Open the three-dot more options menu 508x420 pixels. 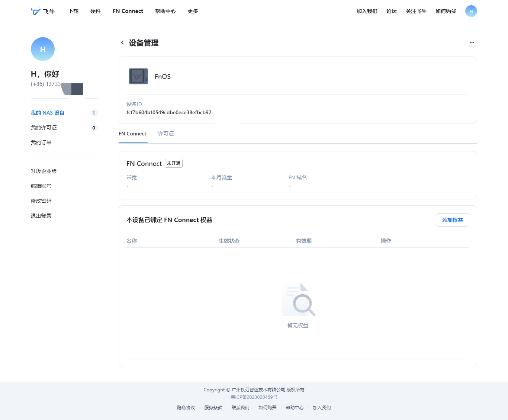pyautogui.click(x=472, y=42)
